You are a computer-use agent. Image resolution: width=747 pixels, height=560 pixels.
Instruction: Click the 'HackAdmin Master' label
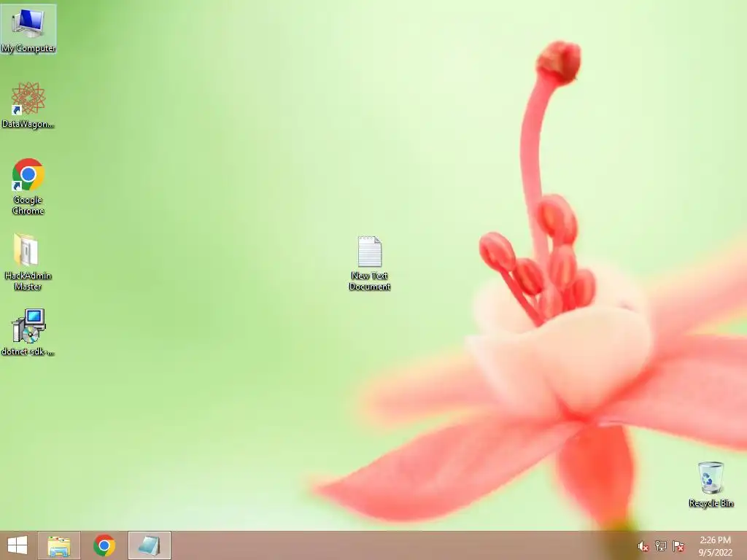[x=28, y=281]
